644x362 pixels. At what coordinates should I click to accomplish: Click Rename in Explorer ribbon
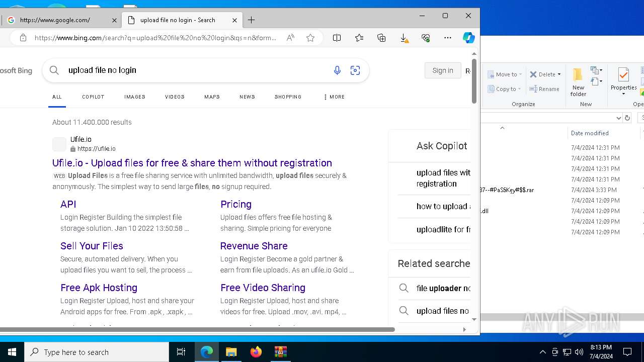(545, 89)
